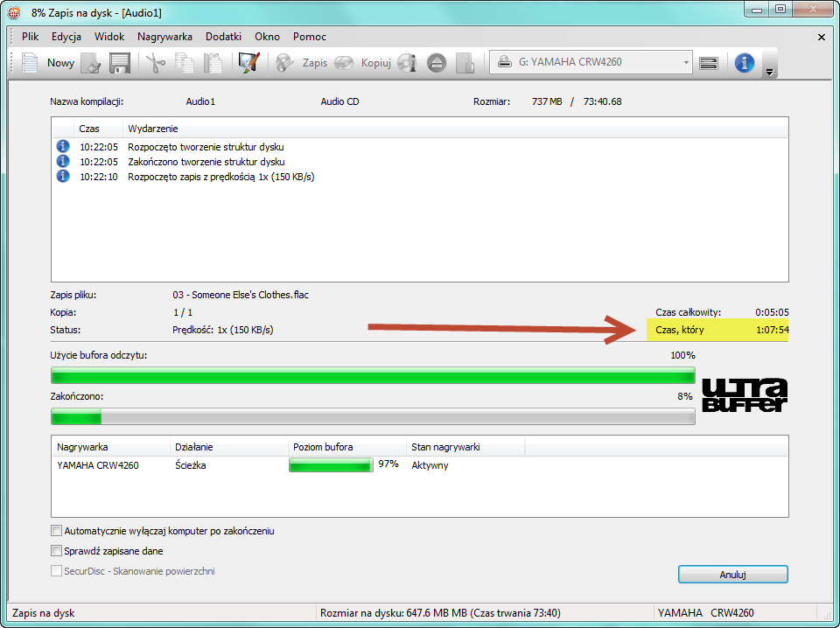Maximize the Nero window
The width and height of the screenshot is (840, 628).
coord(780,9)
